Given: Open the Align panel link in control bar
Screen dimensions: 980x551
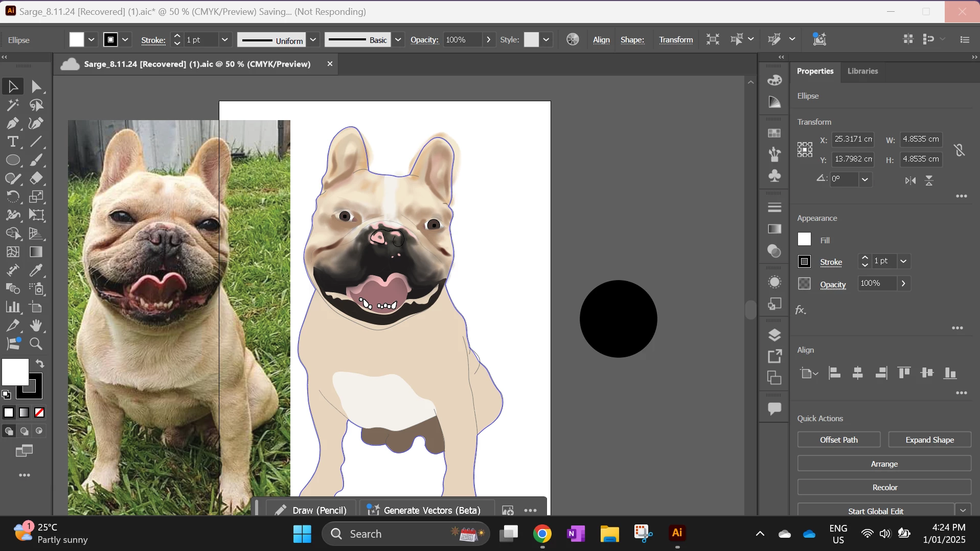Looking at the screenshot, I should tap(601, 40).
